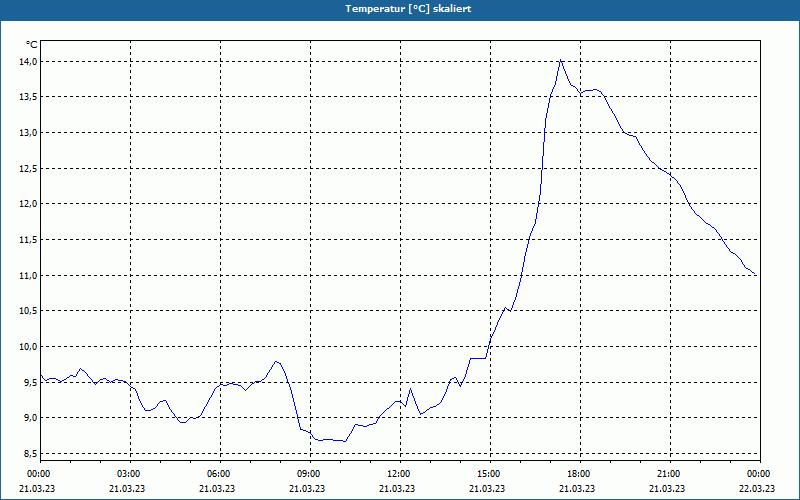Image resolution: width=800 pixels, height=500 pixels.
Task: Click the 12:00 time label
Action: [x=398, y=474]
